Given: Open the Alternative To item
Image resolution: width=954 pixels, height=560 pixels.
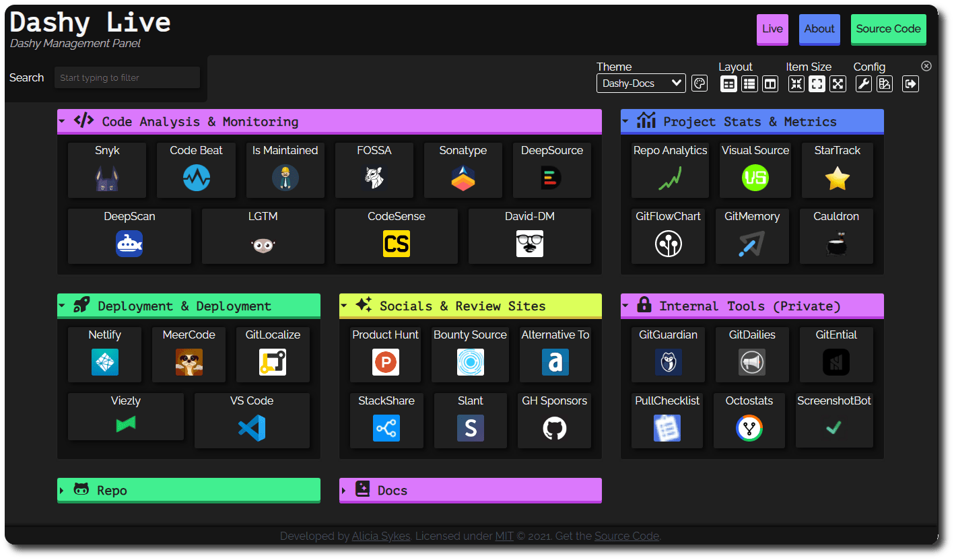Looking at the screenshot, I should pyautogui.click(x=555, y=354).
